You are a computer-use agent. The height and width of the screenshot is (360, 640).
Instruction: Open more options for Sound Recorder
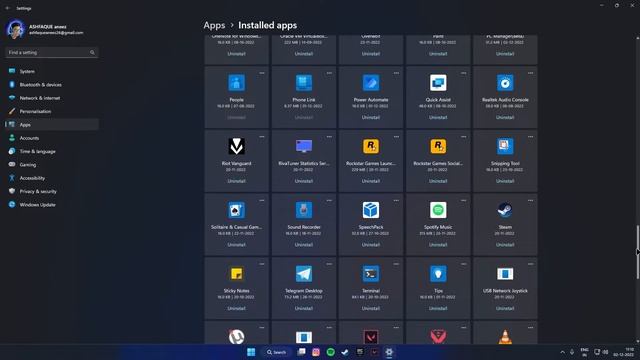(x=329, y=200)
